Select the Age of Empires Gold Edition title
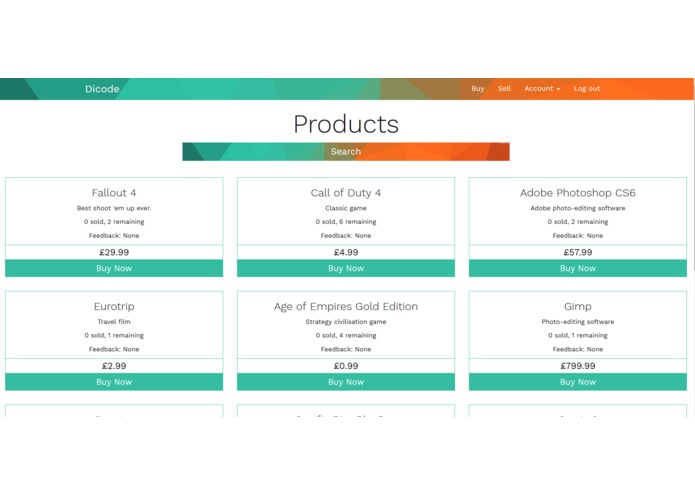The height and width of the screenshot is (494, 695). [x=346, y=307]
